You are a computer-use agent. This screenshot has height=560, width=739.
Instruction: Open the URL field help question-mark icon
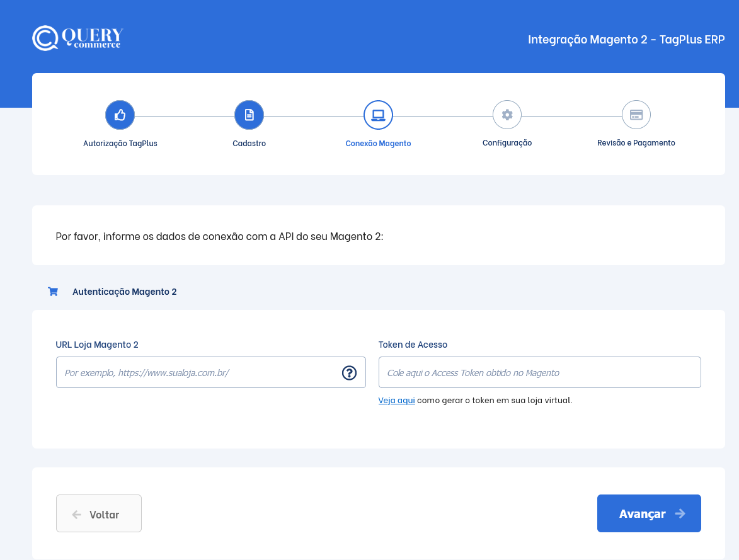click(349, 373)
